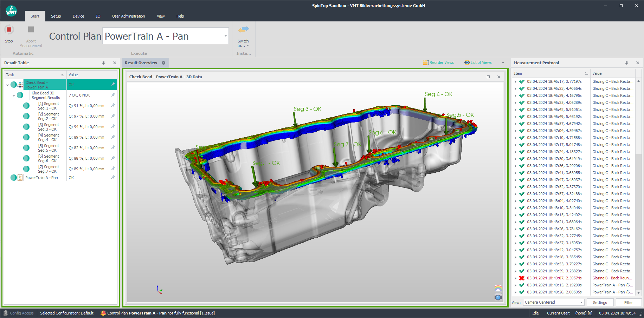Screen dimensions: 644x318
Task: Click the control plan warning icon in status bar
Action: tap(103, 313)
